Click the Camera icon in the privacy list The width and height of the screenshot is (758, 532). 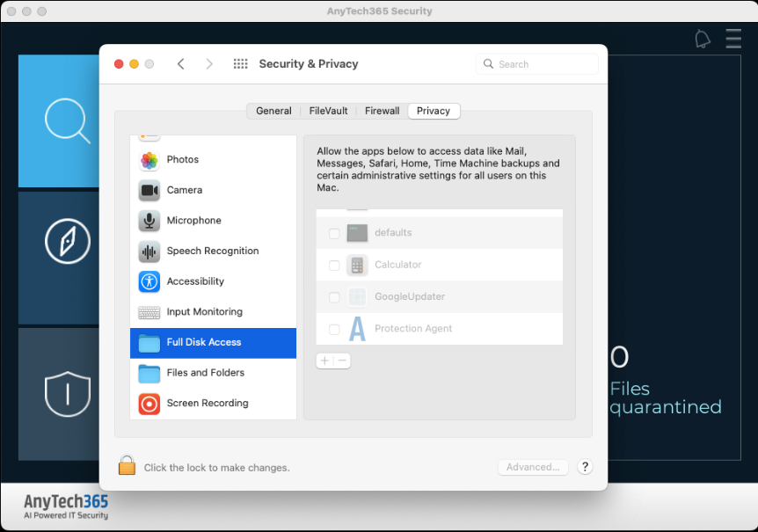pyautogui.click(x=149, y=191)
